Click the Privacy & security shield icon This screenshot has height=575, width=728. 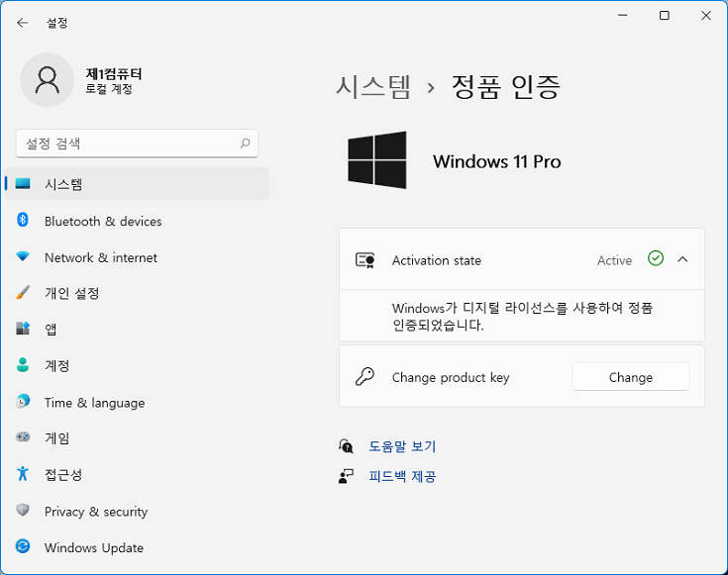coord(23,510)
